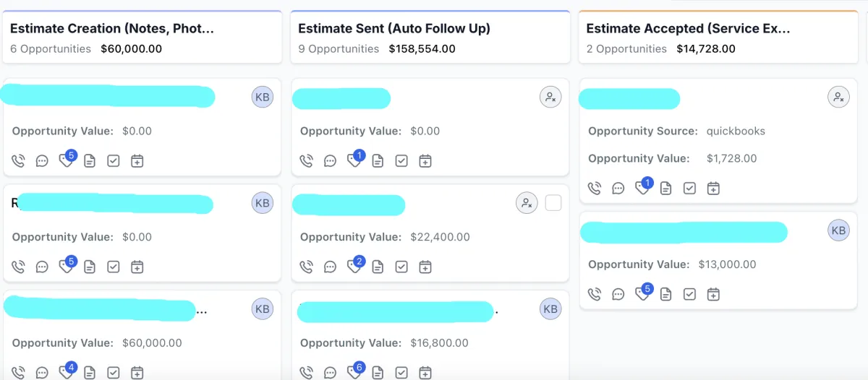Image resolution: width=868 pixels, height=380 pixels.
Task: Open notes icon on the quickbooks opportunity card
Action: coord(665,188)
